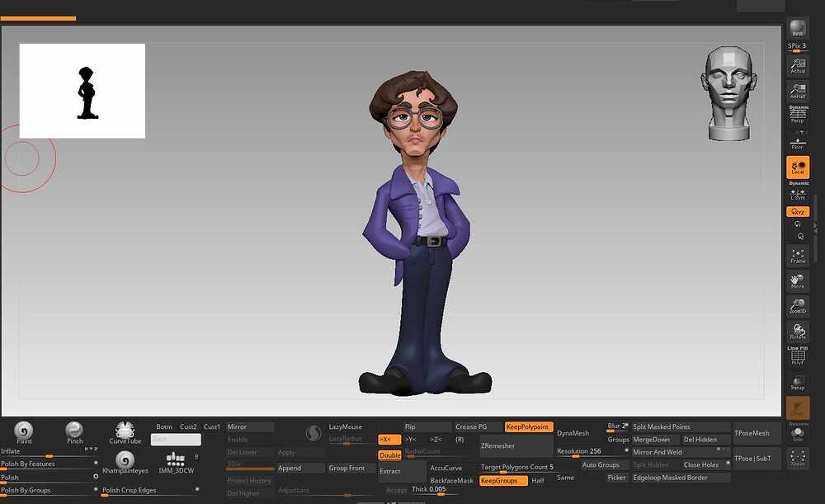825x504 pixels.
Task: Click the Mirror button
Action: [x=250, y=426]
